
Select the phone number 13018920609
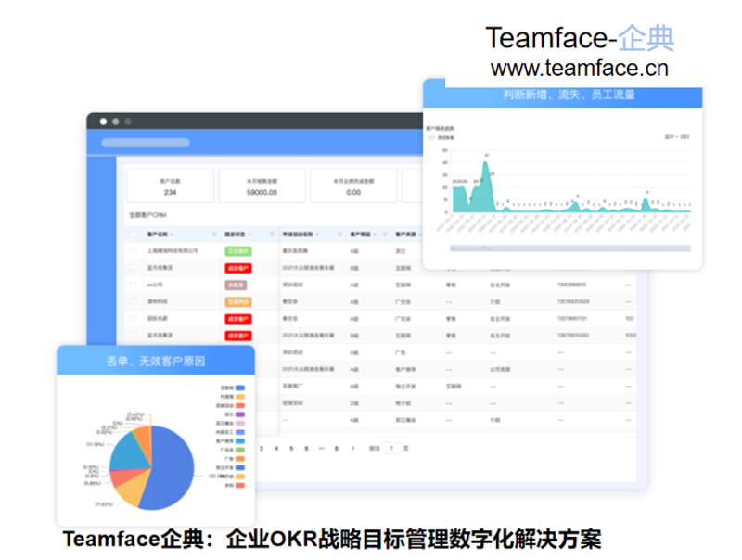[x=573, y=301]
